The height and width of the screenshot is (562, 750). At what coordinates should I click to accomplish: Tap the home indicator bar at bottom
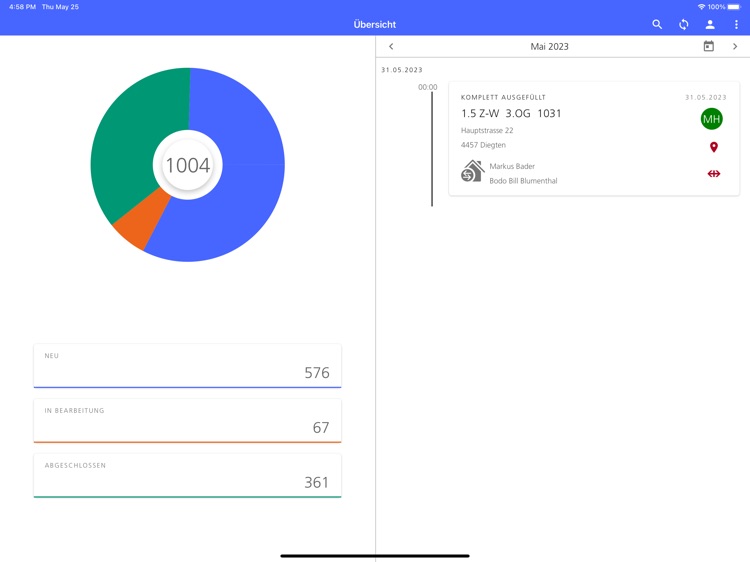[375, 556]
